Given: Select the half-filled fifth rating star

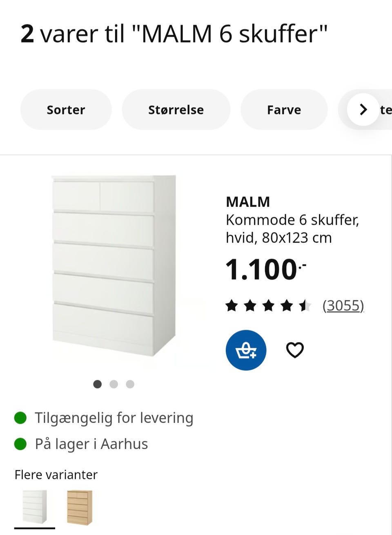Looking at the screenshot, I should [x=305, y=305].
